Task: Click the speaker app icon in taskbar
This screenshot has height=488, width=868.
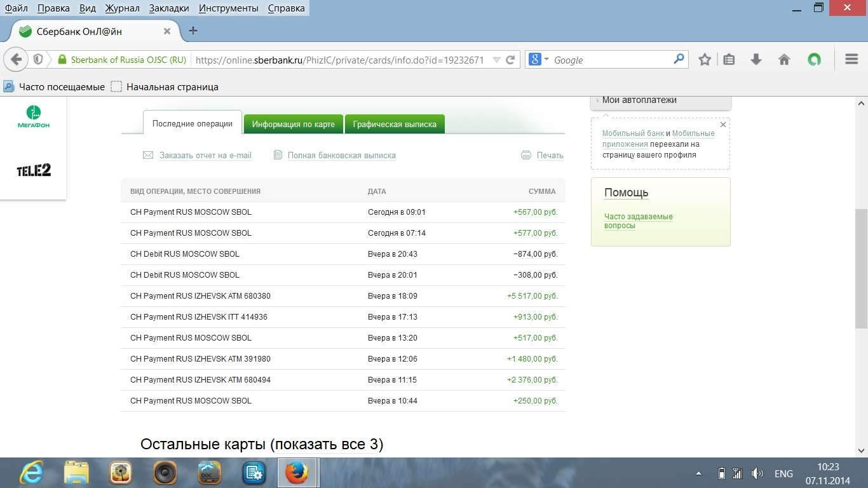Action: tap(165, 473)
